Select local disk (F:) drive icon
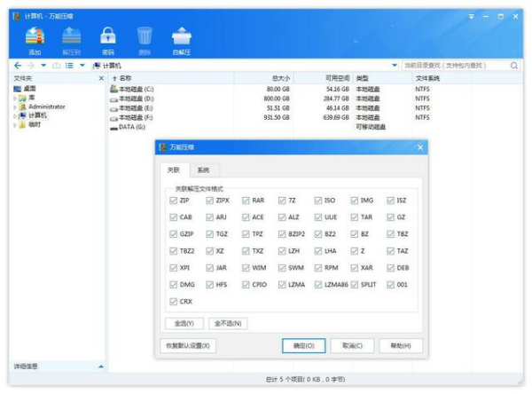Screen dimensions: 532x394 pyautogui.click(x=113, y=118)
